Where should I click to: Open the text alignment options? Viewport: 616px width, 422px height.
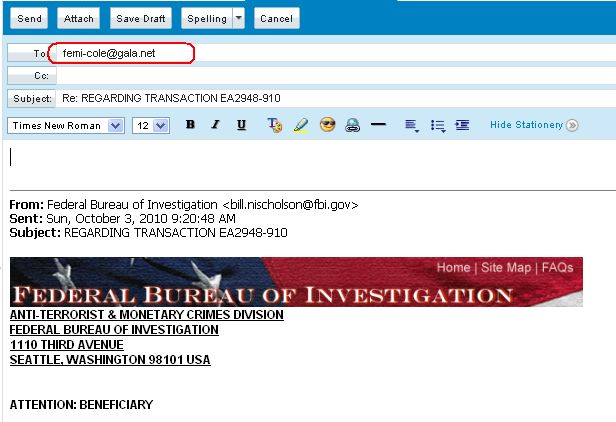tap(412, 126)
